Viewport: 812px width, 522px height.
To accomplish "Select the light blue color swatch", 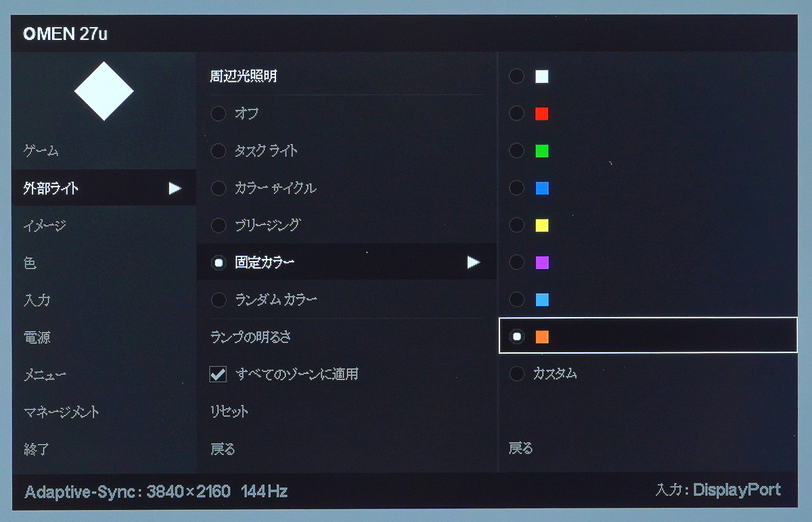I will pyautogui.click(x=541, y=300).
